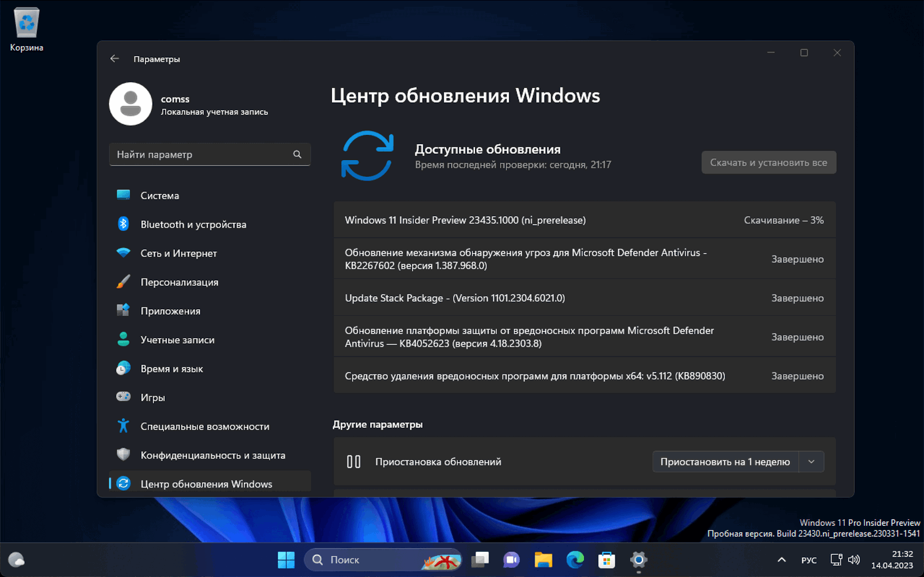Click the Windows Update refresh arrows icon
Screen dimensions: 924x577
point(367,156)
